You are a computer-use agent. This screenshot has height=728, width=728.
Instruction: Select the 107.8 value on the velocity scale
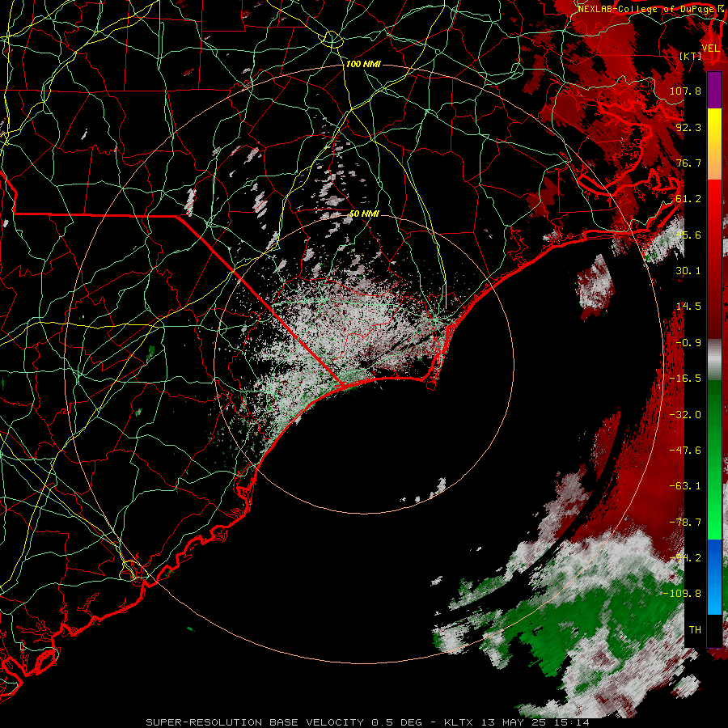tap(685, 91)
